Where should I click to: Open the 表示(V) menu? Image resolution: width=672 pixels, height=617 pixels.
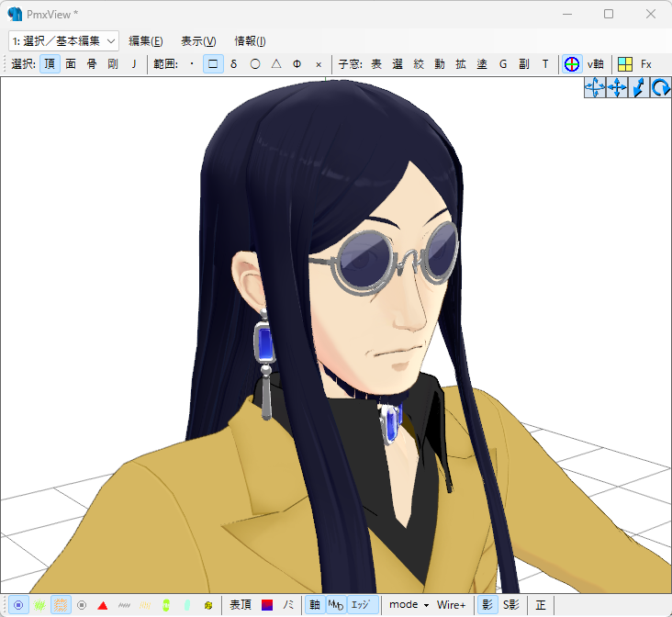click(198, 40)
